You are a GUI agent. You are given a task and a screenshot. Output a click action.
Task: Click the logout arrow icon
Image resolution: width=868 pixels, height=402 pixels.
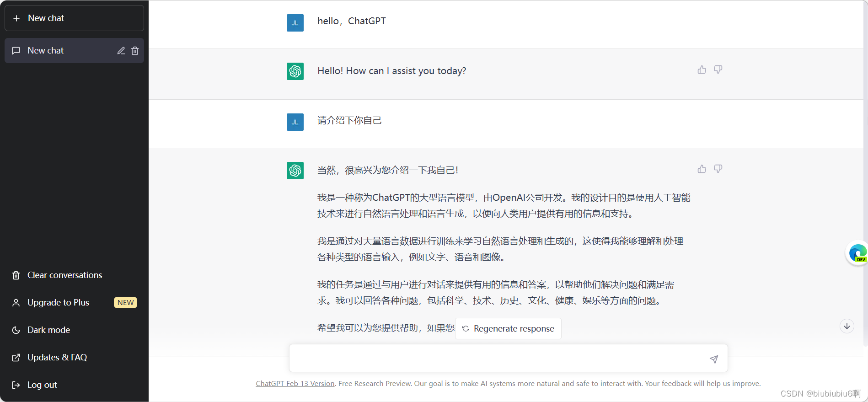[x=16, y=385]
